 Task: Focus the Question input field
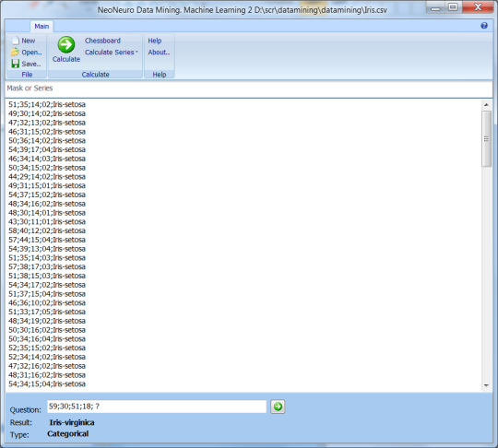pos(157,407)
